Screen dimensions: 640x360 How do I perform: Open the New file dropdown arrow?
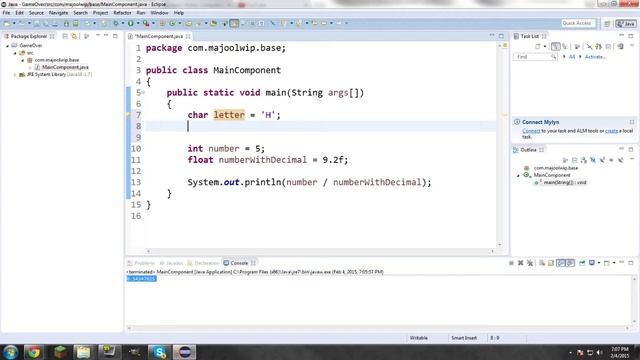coord(14,23)
